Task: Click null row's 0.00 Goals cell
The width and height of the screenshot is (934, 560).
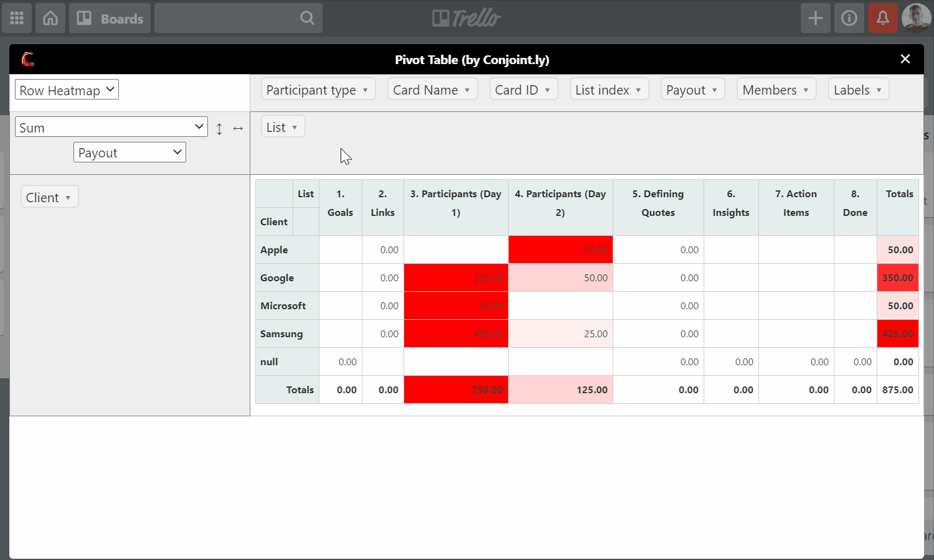Action: [341, 362]
